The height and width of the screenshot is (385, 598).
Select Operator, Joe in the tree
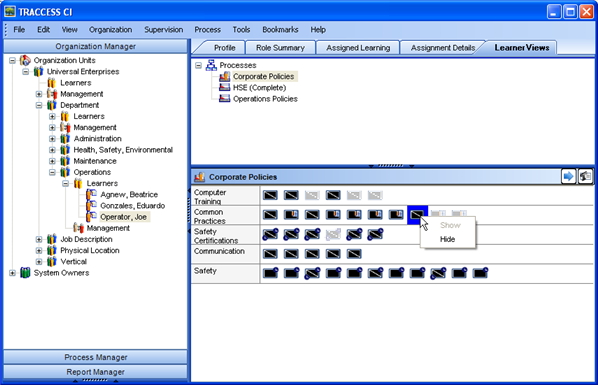click(124, 217)
